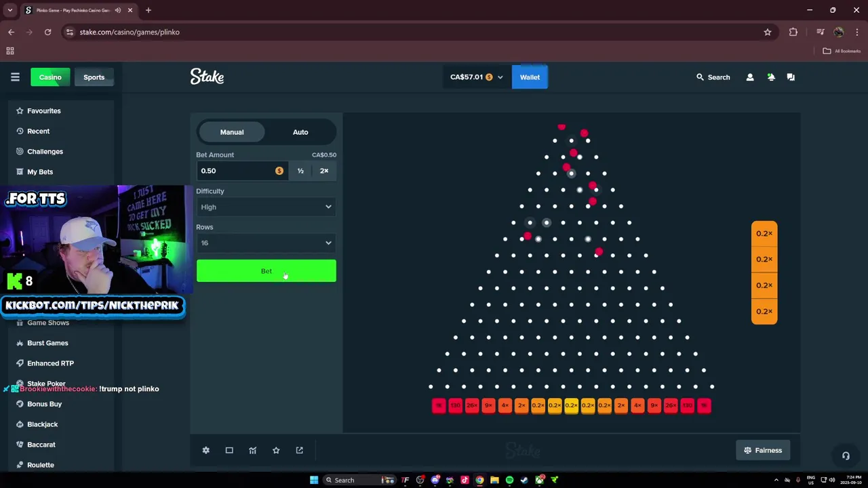Select the Sports tab
The image size is (868, 488).
94,77
